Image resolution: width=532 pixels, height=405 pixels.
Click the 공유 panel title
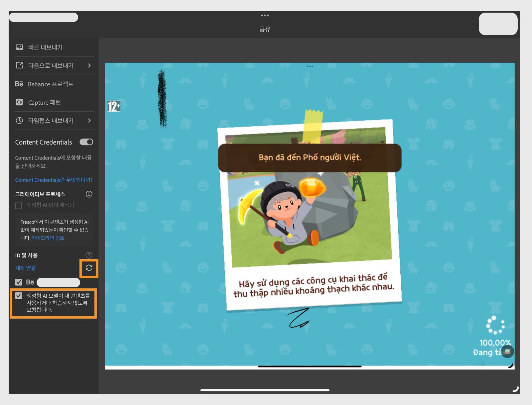tap(265, 29)
